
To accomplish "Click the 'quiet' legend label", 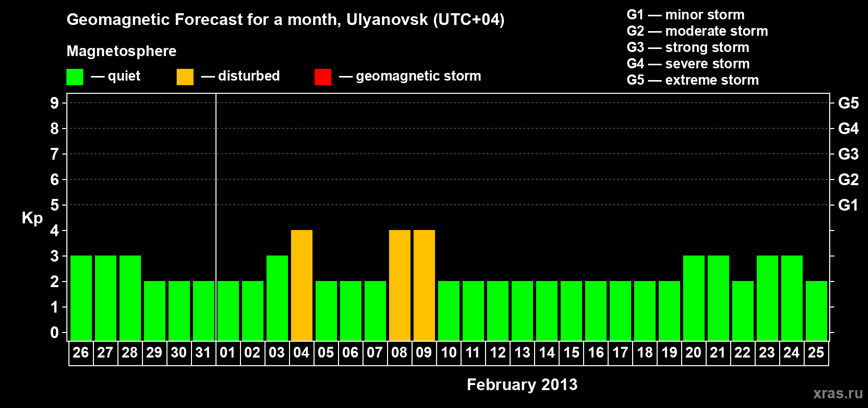I will point(124,76).
